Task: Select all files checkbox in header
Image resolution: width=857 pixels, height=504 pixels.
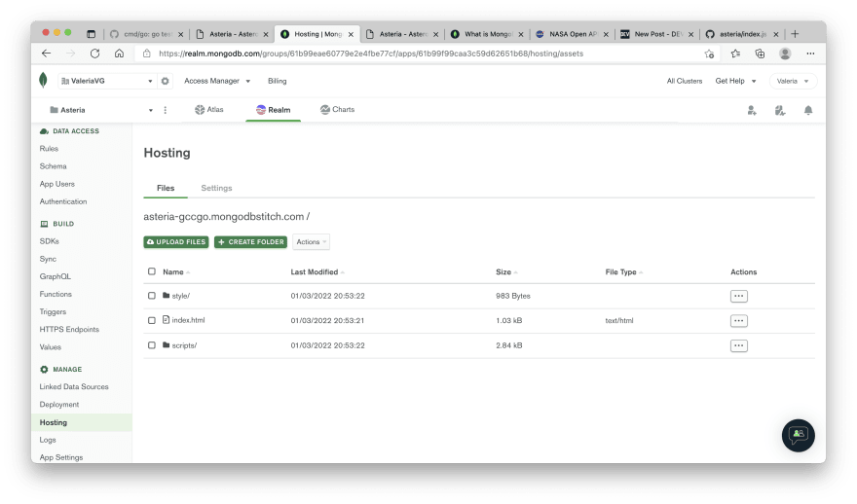Action: (x=152, y=271)
